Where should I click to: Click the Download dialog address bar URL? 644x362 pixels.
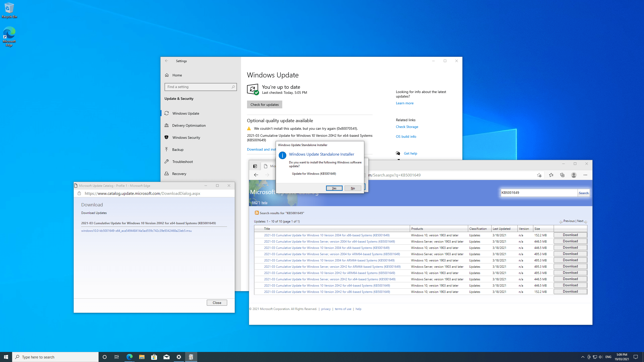(142, 193)
